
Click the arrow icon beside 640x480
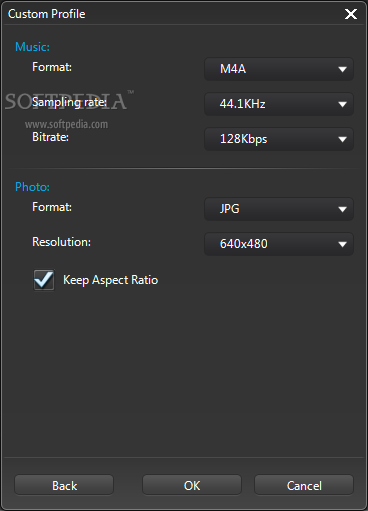pos(342,244)
